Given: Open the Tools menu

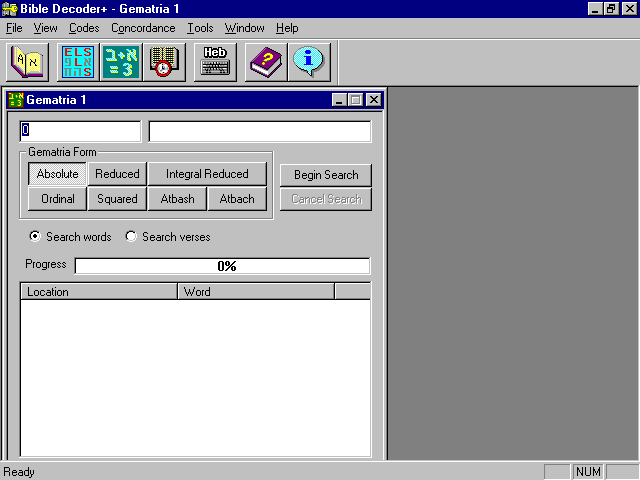Looking at the screenshot, I should click(200, 28).
